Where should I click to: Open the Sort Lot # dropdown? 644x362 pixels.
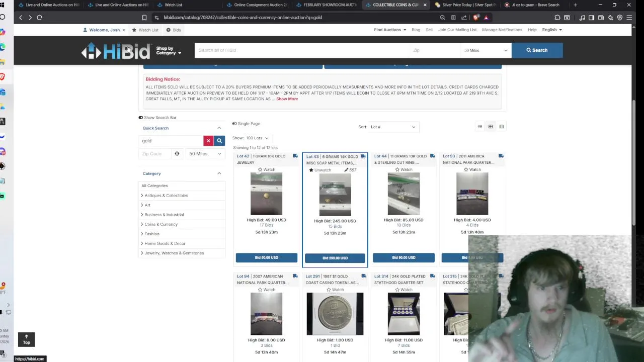point(393,127)
